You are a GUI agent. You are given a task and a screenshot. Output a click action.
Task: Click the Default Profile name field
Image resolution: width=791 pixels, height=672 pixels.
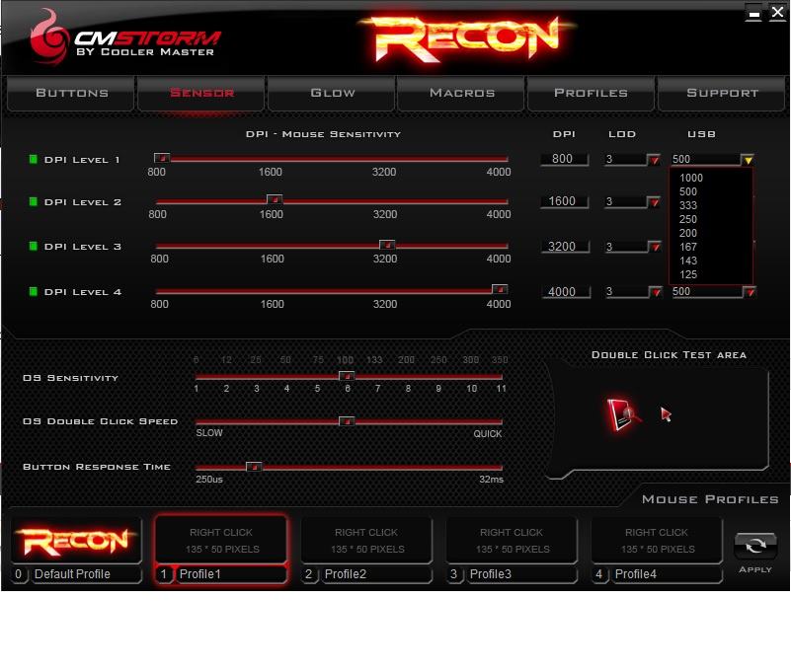point(86,574)
